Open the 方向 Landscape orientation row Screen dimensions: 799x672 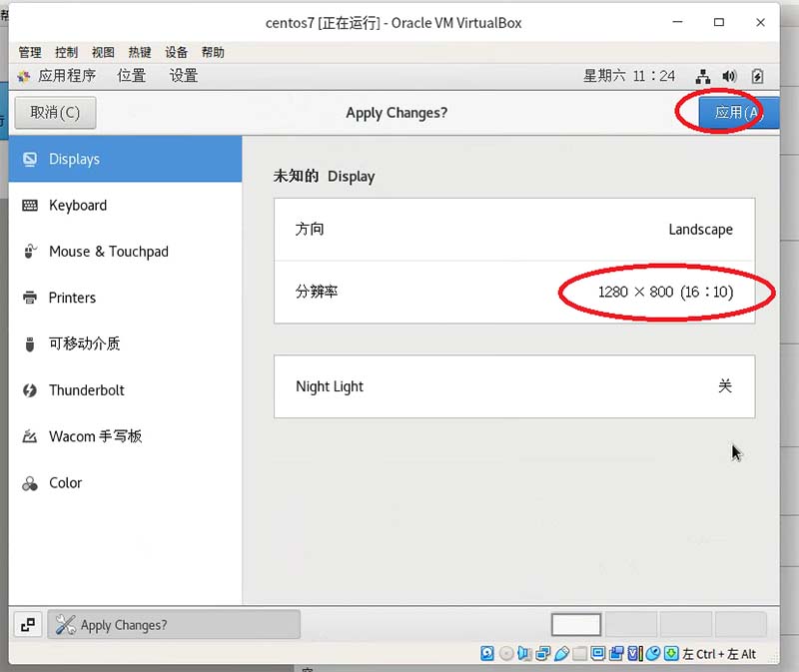point(514,230)
